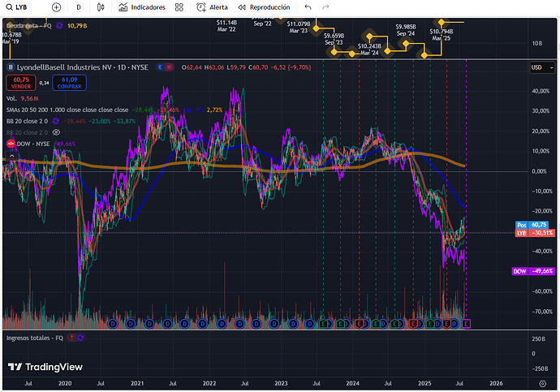Viewport: 560px width, 392px height.
Task: Collapse the indicator legend chevron
Action: click(12, 156)
